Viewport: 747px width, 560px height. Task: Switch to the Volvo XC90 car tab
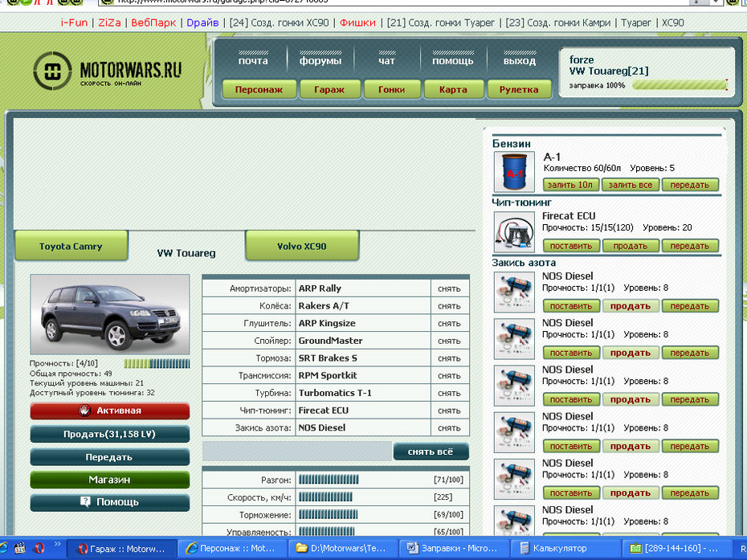302,246
